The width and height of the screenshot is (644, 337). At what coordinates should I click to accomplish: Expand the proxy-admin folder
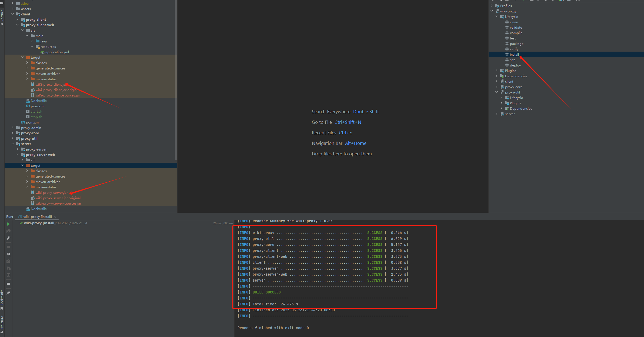[12, 128]
